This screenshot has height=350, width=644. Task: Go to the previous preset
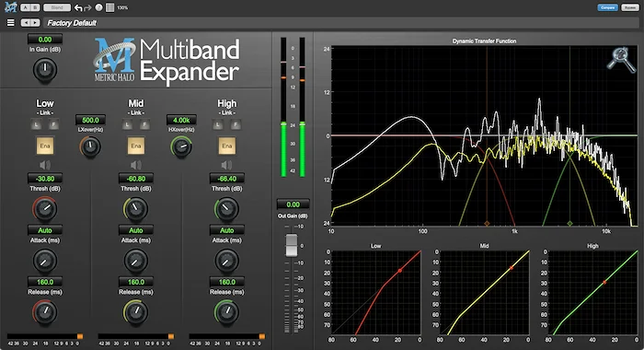[x=26, y=23]
